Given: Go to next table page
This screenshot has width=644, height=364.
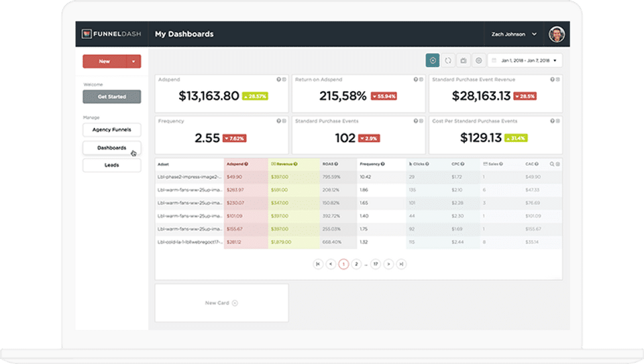Looking at the screenshot, I should (388, 264).
